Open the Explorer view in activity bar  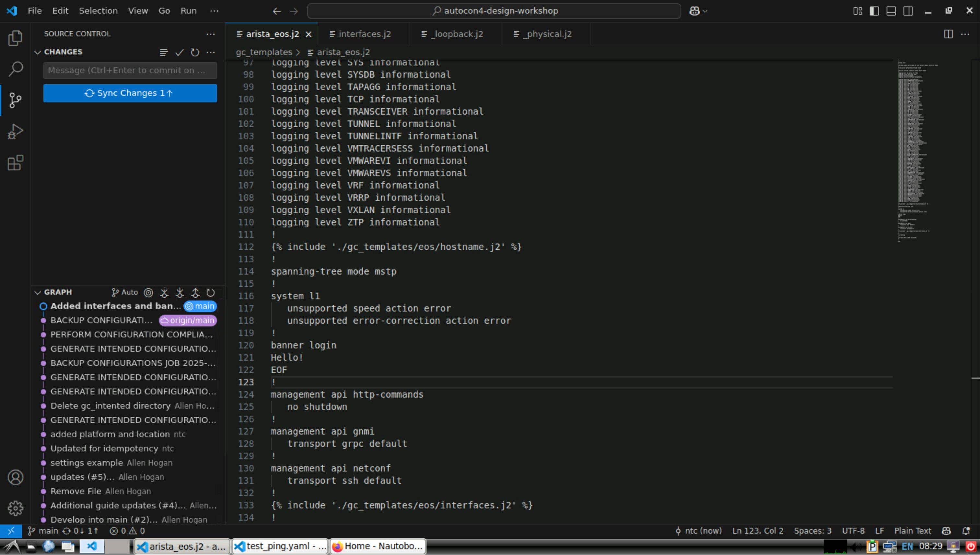[x=15, y=38]
